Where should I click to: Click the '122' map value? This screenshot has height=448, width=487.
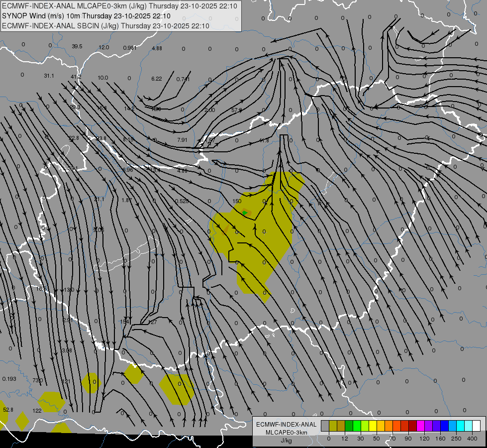click(x=37, y=411)
